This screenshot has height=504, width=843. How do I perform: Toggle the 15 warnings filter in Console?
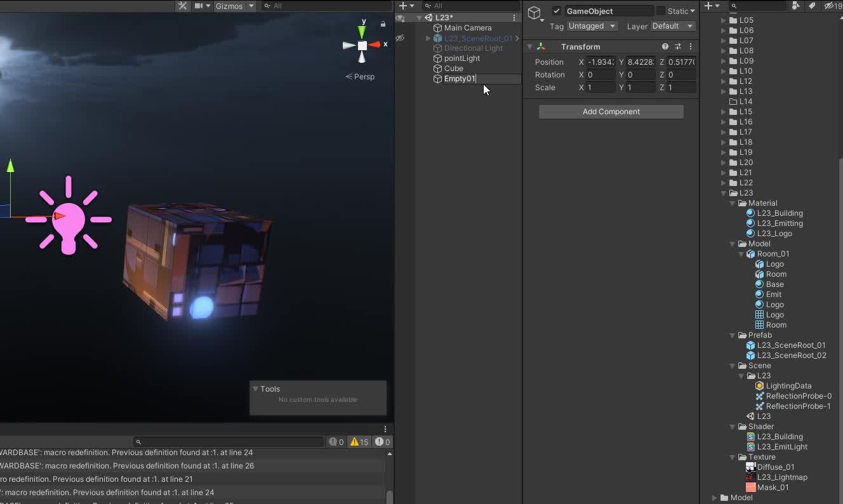point(359,442)
